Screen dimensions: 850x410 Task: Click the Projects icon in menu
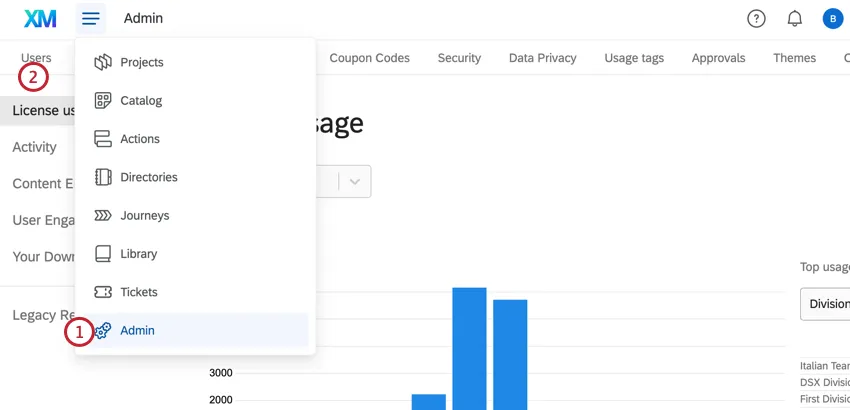pos(103,62)
